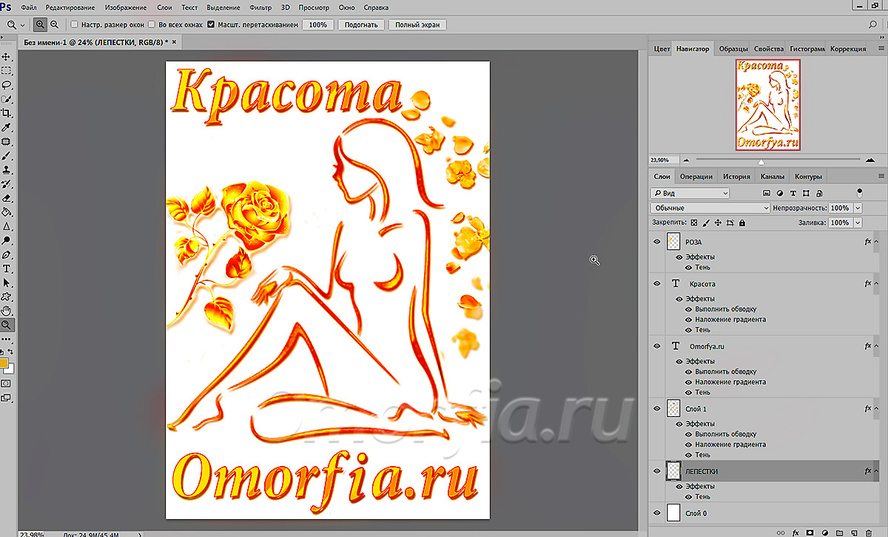The image size is (888, 537).
Task: Switch to the Каналы tab
Action: pyautogui.click(x=772, y=176)
